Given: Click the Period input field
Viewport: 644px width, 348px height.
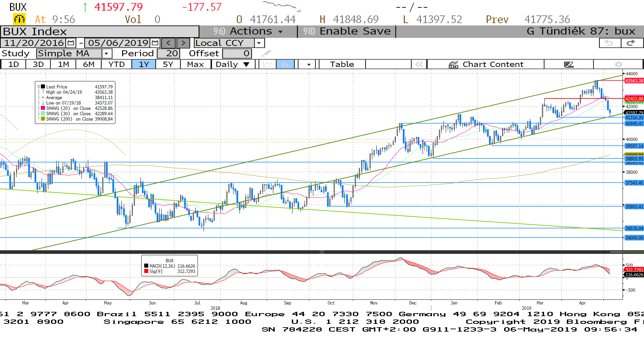Looking at the screenshot, I should point(168,53).
